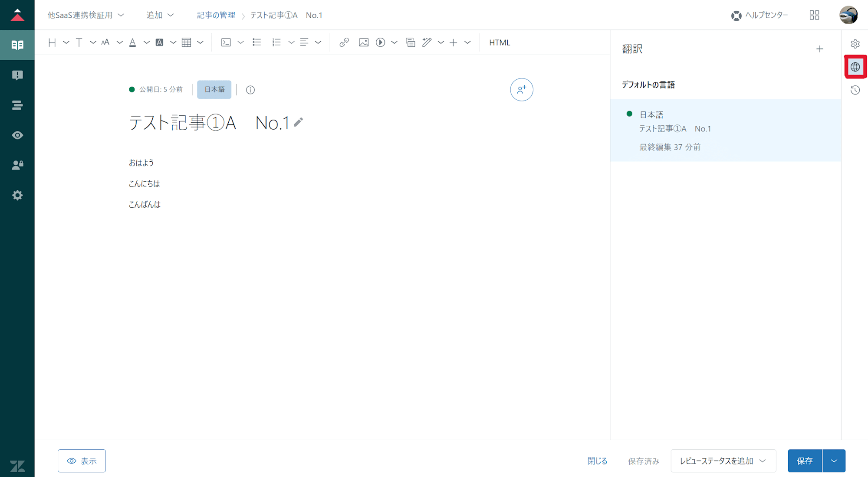Expand the Heading dropdown arrow
Viewport: 868px width, 477px height.
pyautogui.click(x=66, y=42)
